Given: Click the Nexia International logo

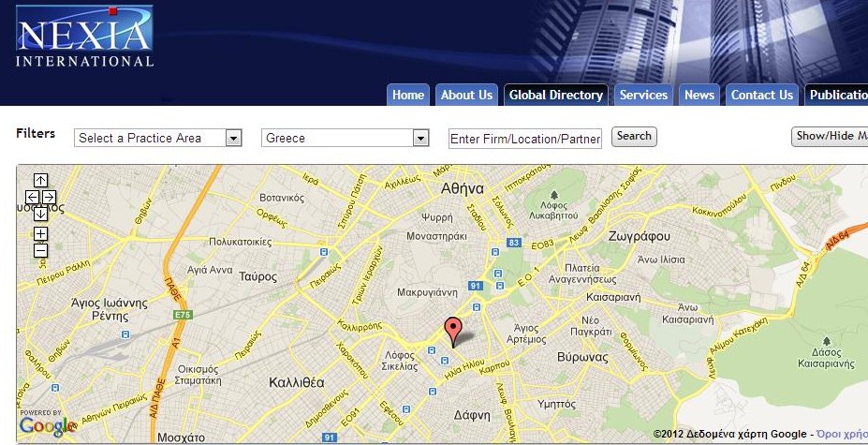Looking at the screenshot, I should click(84, 36).
